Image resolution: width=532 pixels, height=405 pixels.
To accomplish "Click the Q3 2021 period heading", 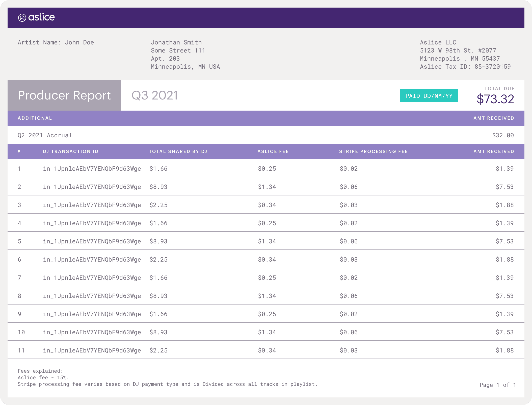I will 154,95.
